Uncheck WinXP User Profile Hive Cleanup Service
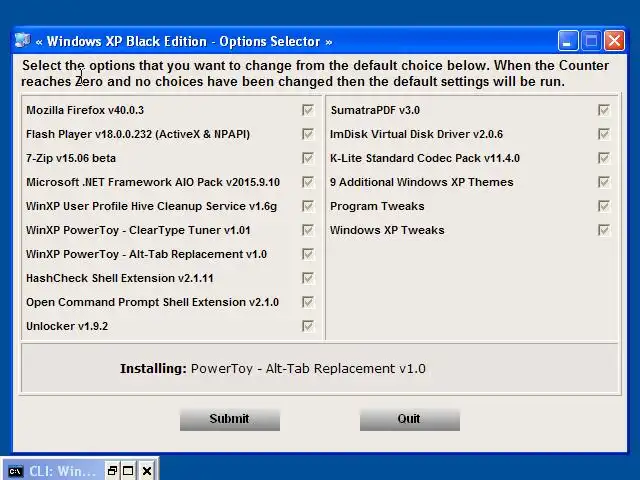The width and height of the screenshot is (640, 480). point(308,206)
